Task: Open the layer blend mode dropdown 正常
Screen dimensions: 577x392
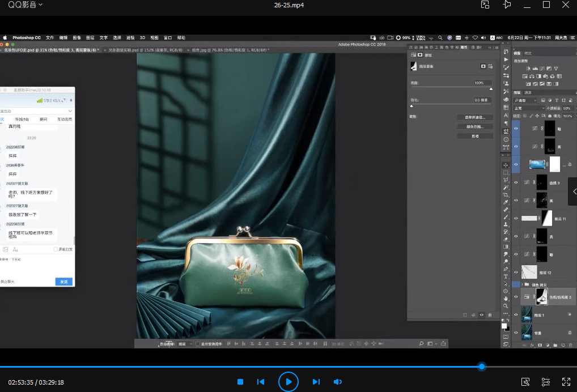Action: (528, 108)
